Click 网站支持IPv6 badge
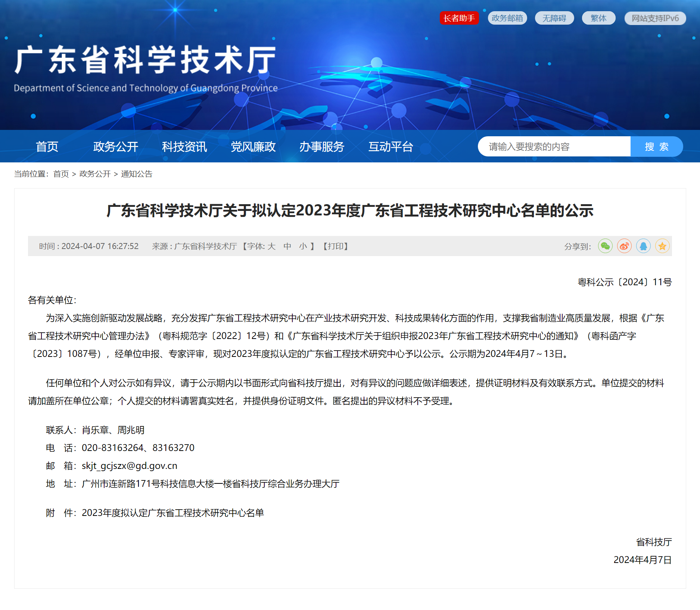The width and height of the screenshot is (700, 610). tap(655, 18)
